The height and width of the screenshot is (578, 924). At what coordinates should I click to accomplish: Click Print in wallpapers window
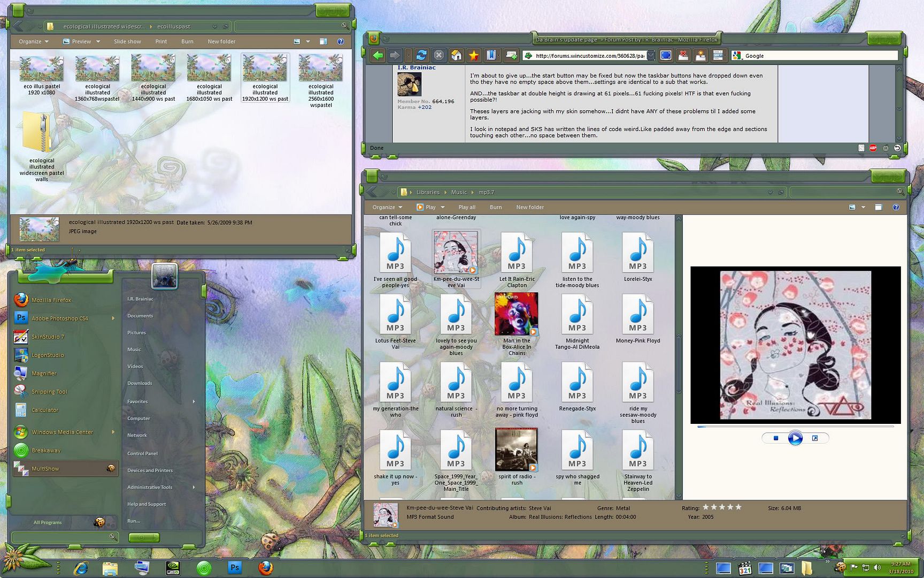[x=161, y=41]
